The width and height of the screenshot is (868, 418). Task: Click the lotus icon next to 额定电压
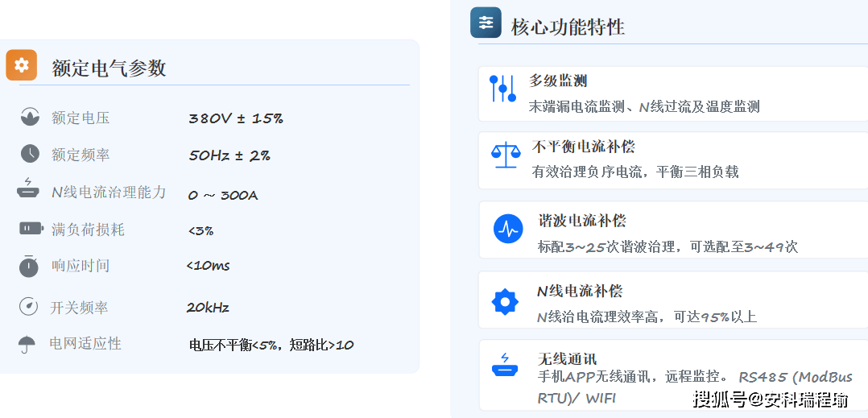click(30, 117)
